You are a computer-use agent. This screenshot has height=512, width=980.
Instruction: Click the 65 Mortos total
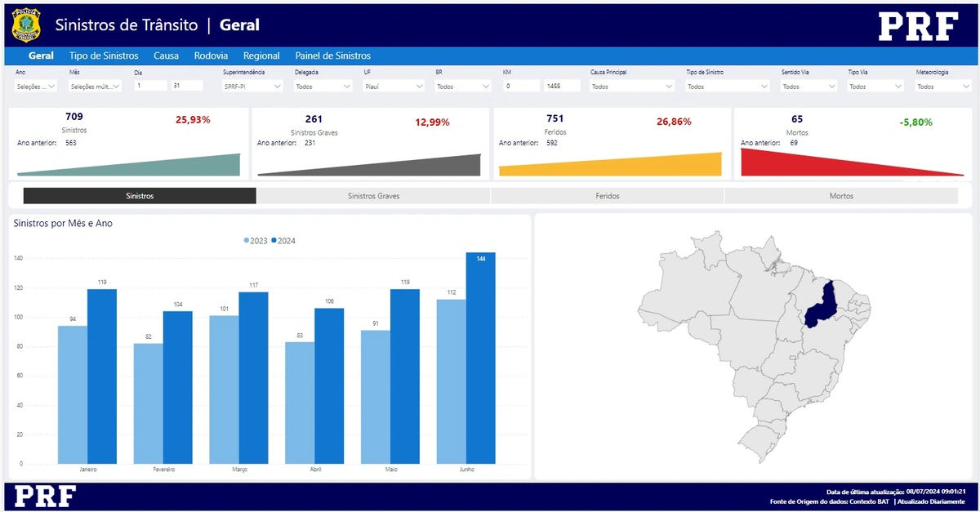pos(797,119)
